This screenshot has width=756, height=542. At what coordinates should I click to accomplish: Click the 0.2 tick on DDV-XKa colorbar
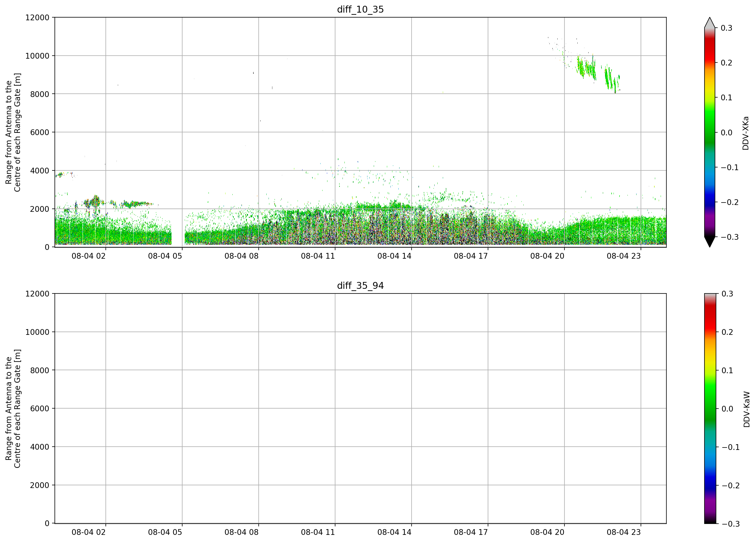[726, 63]
